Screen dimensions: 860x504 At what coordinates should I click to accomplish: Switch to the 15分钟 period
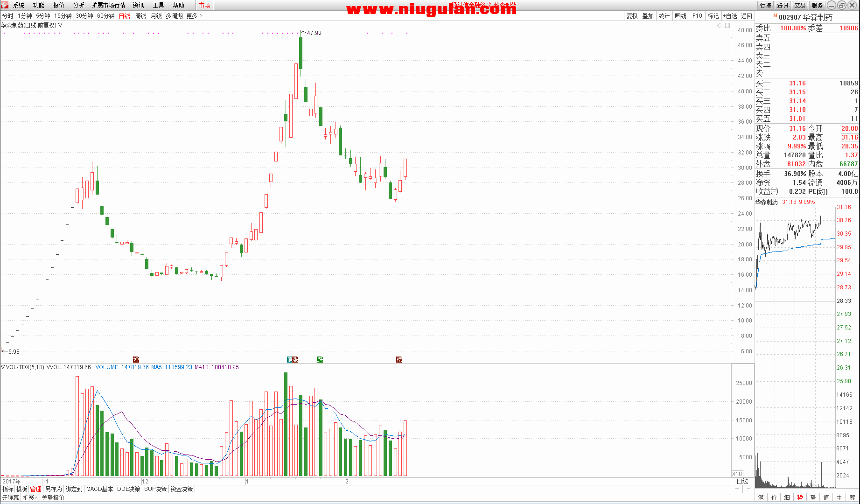pos(63,16)
